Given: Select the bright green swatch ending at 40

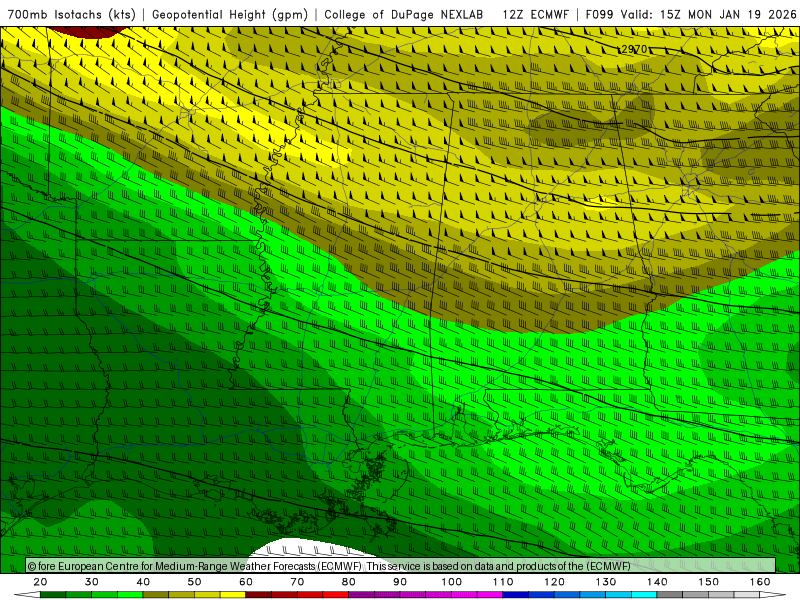Looking at the screenshot, I should pos(130,594).
